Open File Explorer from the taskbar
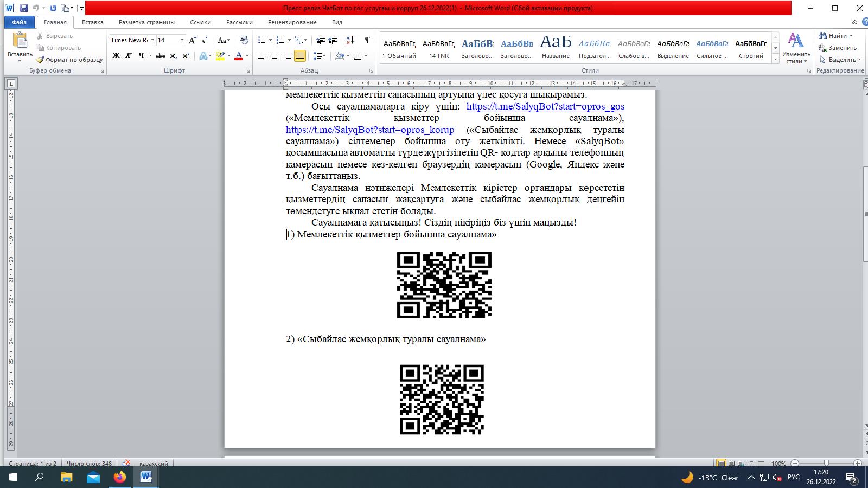 (x=66, y=477)
